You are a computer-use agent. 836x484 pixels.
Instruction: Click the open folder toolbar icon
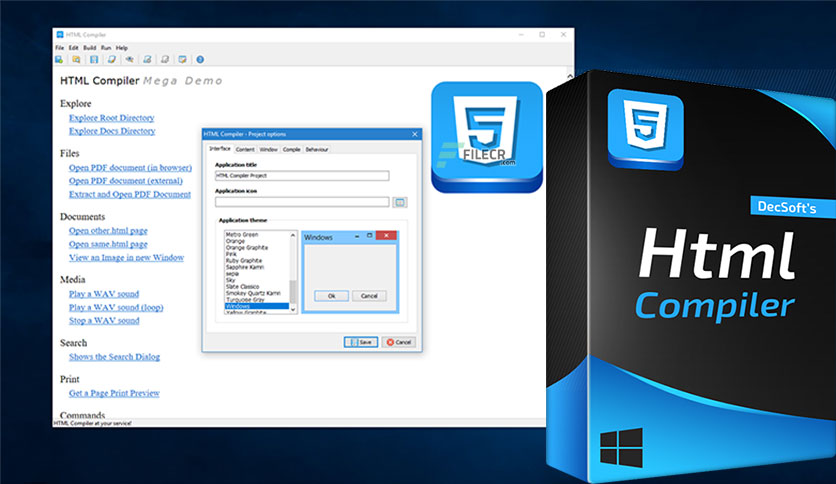[76, 59]
